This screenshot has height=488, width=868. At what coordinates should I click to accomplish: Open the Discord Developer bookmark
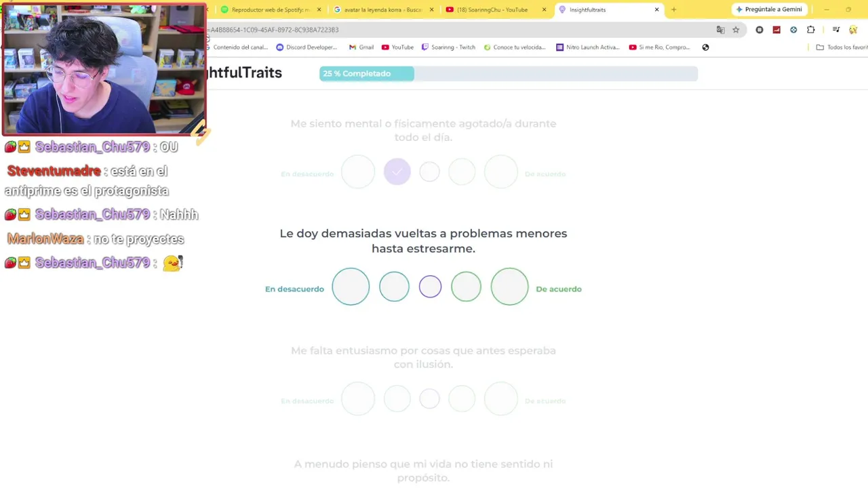click(x=307, y=47)
